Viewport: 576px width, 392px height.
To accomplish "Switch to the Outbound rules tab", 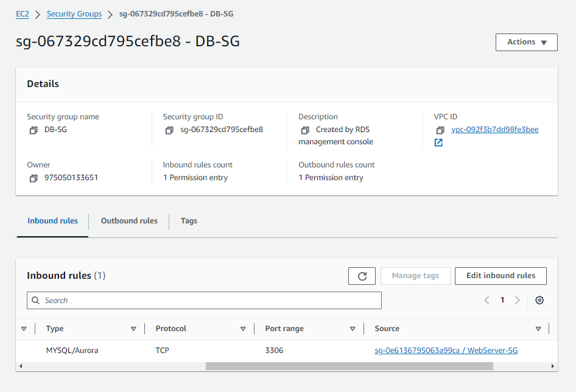I will tap(128, 221).
